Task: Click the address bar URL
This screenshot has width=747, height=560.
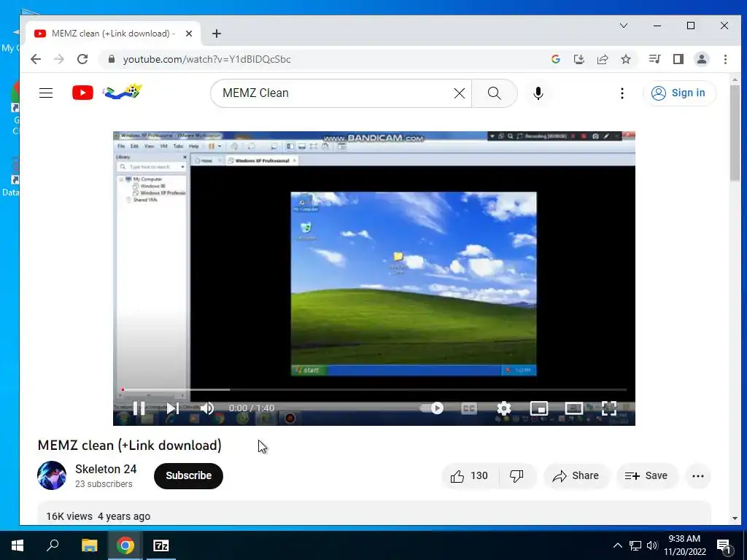Action: click(206, 60)
